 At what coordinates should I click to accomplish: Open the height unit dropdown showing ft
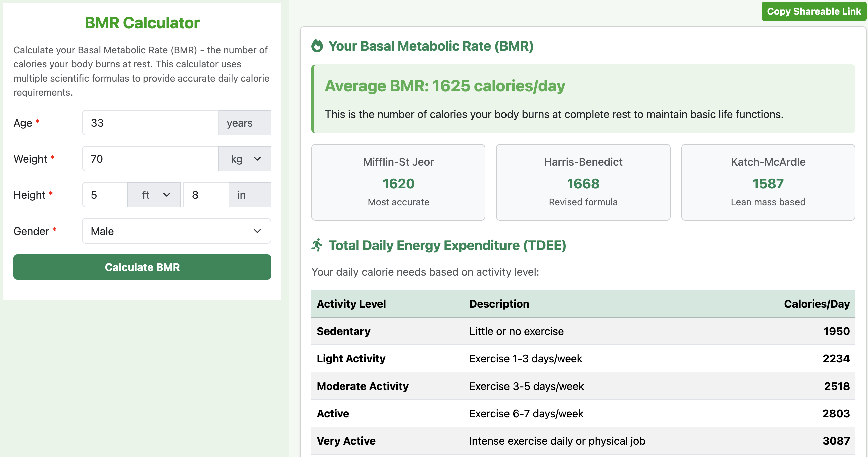click(154, 194)
